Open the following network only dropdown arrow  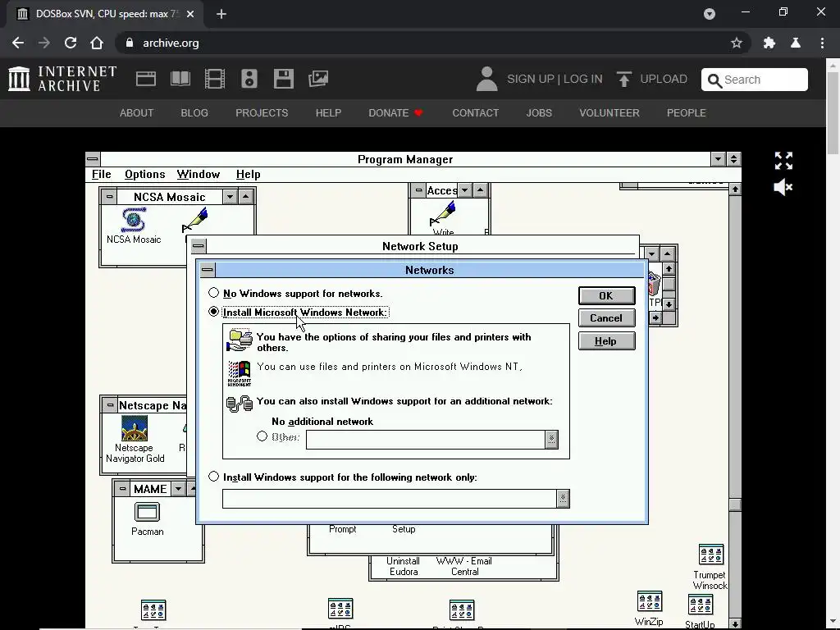coord(563,499)
